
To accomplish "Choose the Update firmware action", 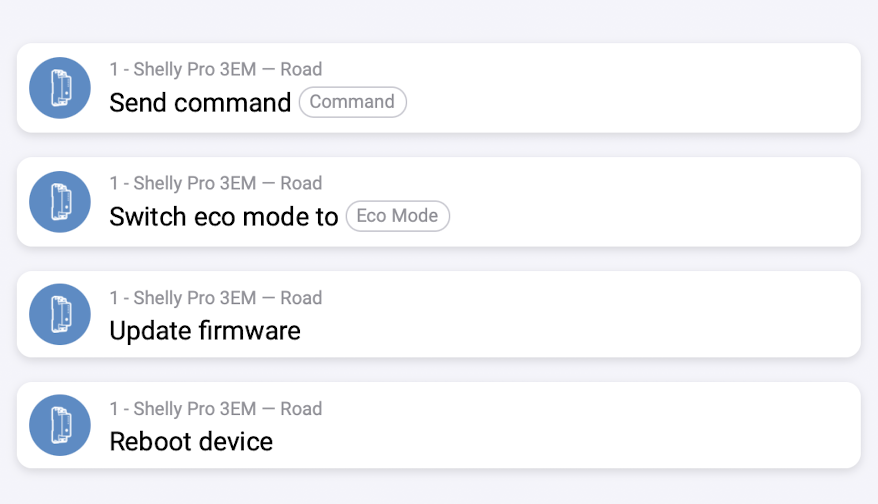I will click(x=205, y=330).
